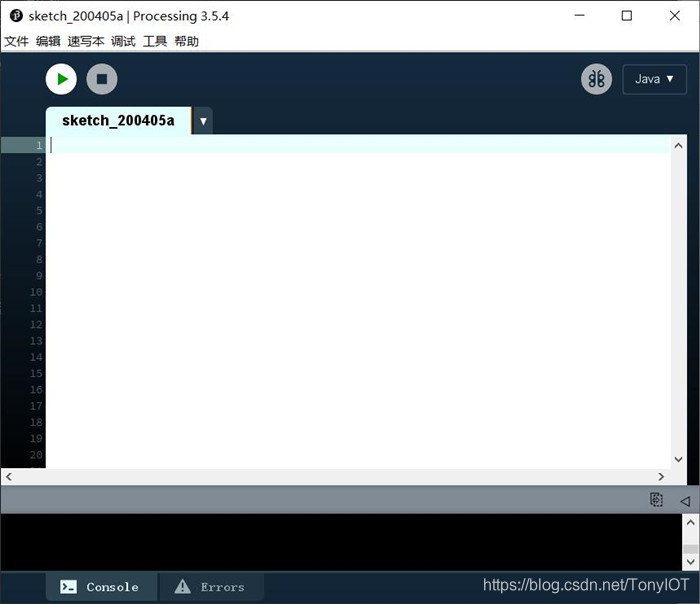Stop the running sketch
This screenshot has height=604, width=700.
(x=102, y=79)
